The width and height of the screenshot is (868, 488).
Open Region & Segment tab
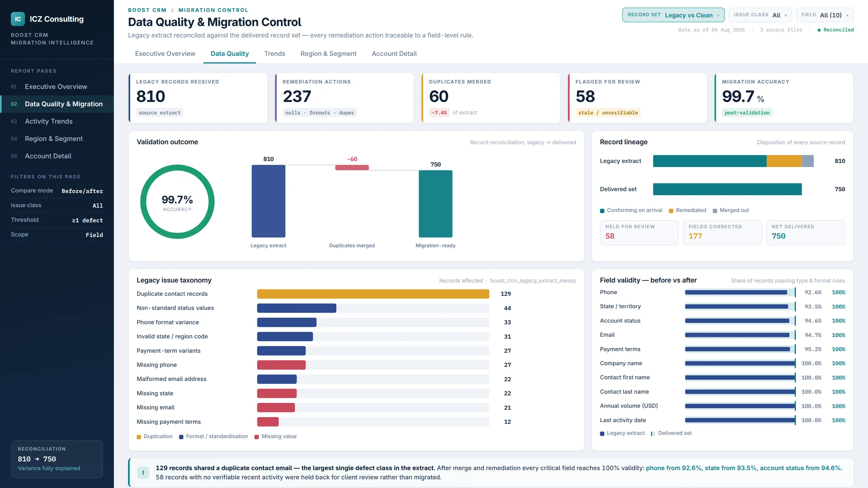(329, 54)
